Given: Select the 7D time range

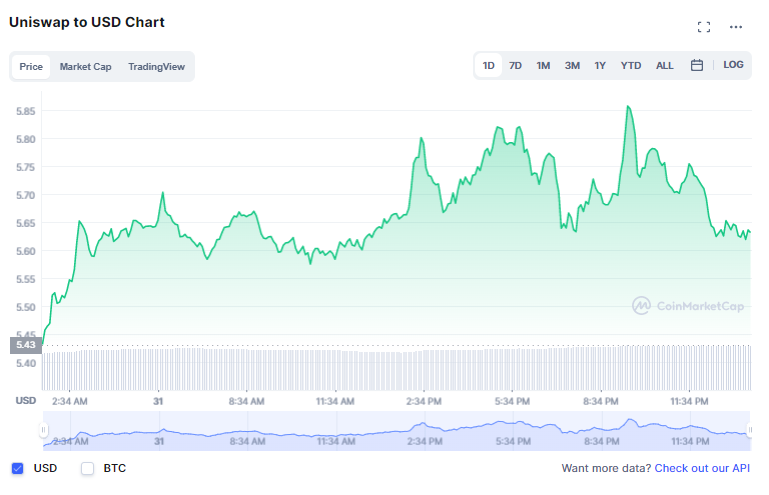Looking at the screenshot, I should [x=515, y=65].
